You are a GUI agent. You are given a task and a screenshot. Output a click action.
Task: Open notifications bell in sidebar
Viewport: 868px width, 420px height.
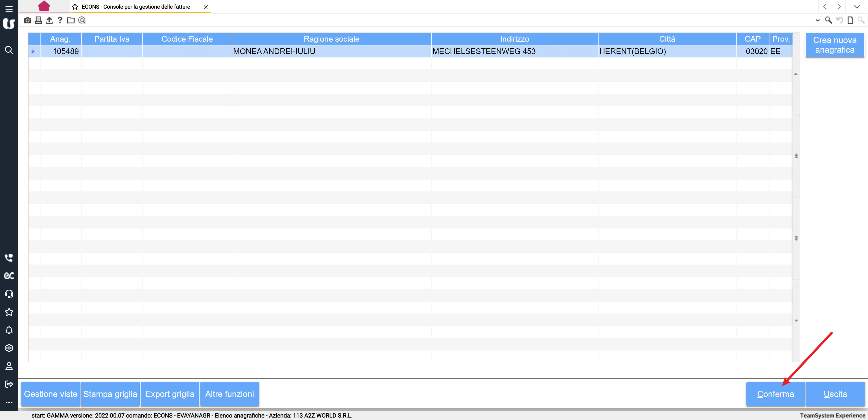coord(9,330)
